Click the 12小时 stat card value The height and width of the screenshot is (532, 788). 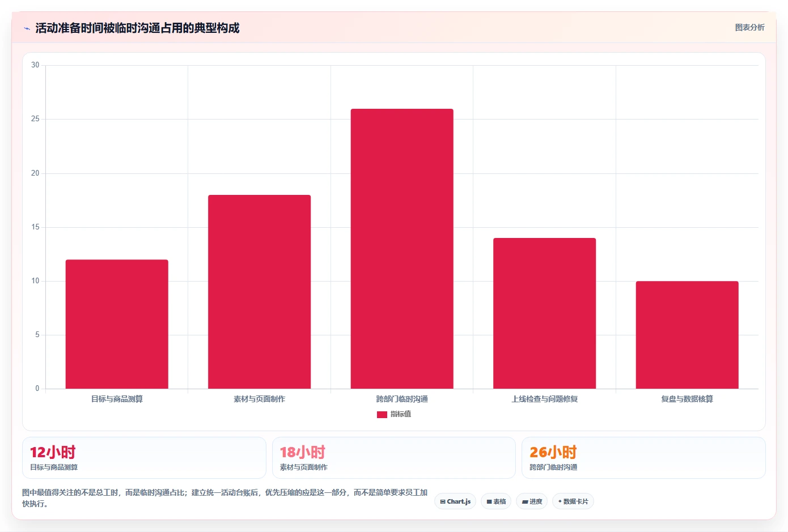53,452
